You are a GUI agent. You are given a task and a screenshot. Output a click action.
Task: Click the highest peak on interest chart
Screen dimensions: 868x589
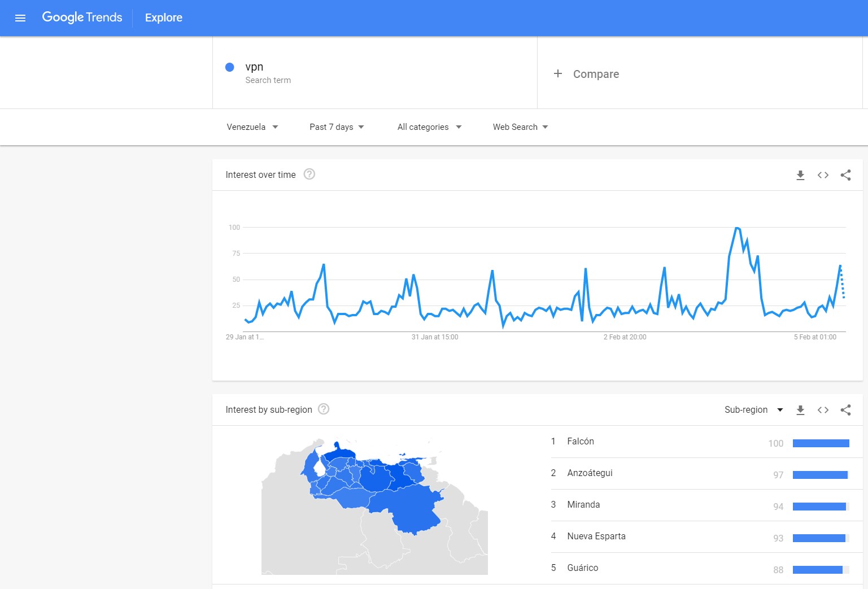[x=736, y=228]
